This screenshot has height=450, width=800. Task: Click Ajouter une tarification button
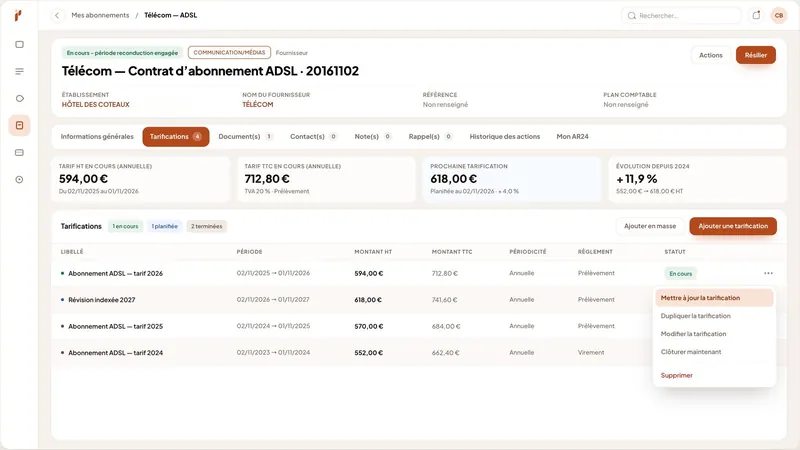point(733,226)
